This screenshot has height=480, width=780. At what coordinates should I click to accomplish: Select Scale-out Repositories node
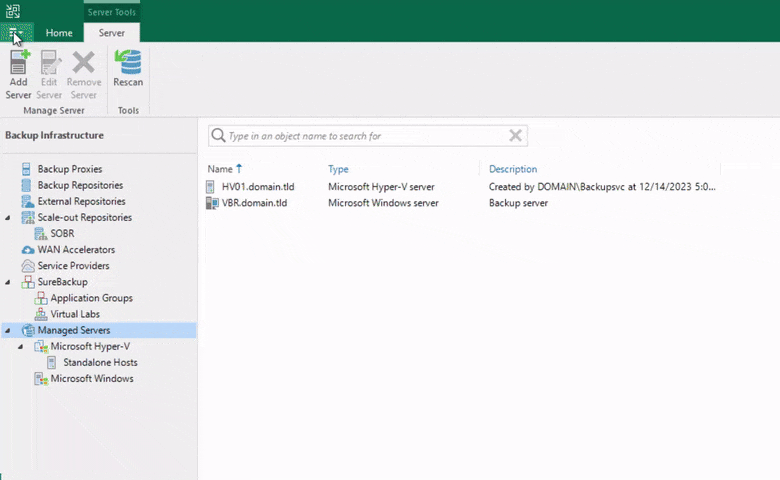click(x=85, y=217)
